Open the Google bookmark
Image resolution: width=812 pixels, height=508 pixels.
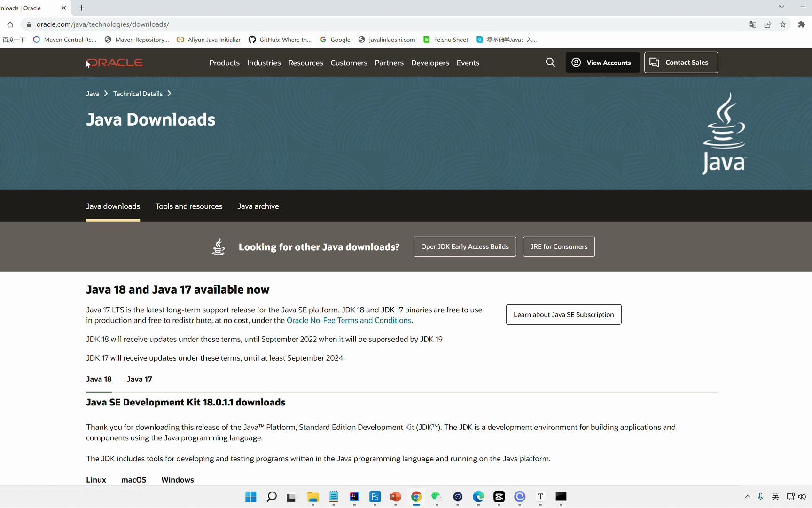pyautogui.click(x=335, y=40)
